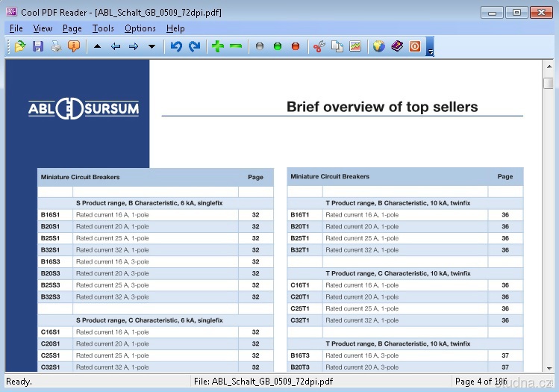This screenshot has width=559, height=392.
Task: Rotate page counterclockwise with blue undo arrow
Action: coord(176,46)
